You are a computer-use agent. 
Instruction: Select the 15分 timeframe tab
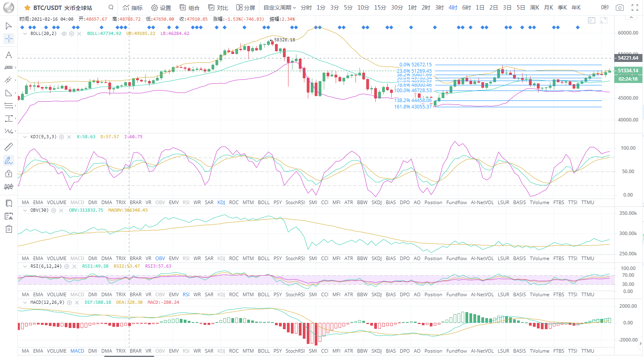coord(380,8)
